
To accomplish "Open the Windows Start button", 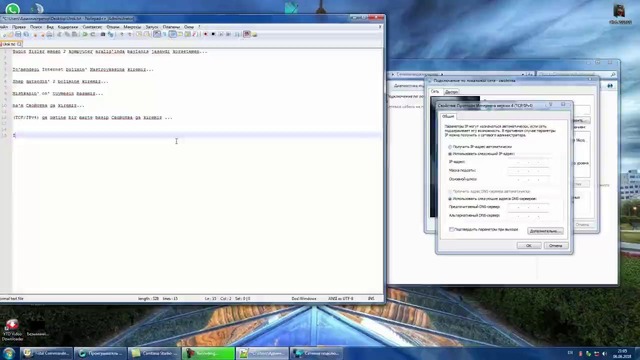I will [9, 353].
